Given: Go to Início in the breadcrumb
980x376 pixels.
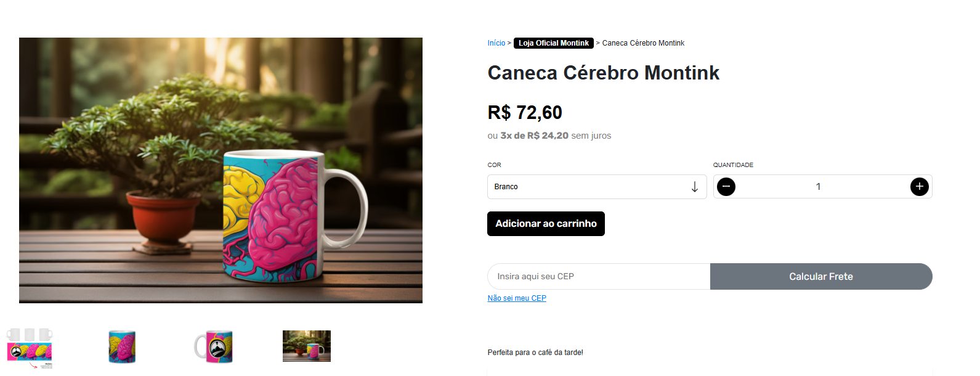Looking at the screenshot, I should pyautogui.click(x=496, y=43).
